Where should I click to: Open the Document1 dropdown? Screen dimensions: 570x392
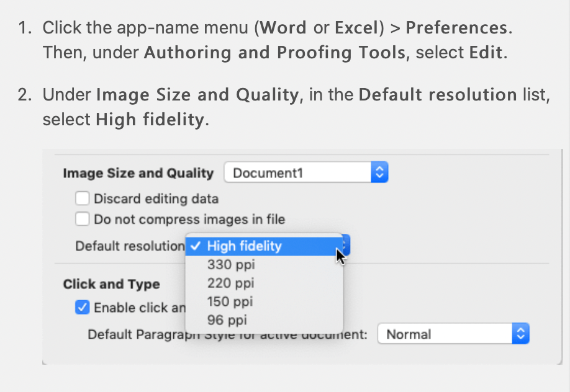pyautogui.click(x=306, y=172)
